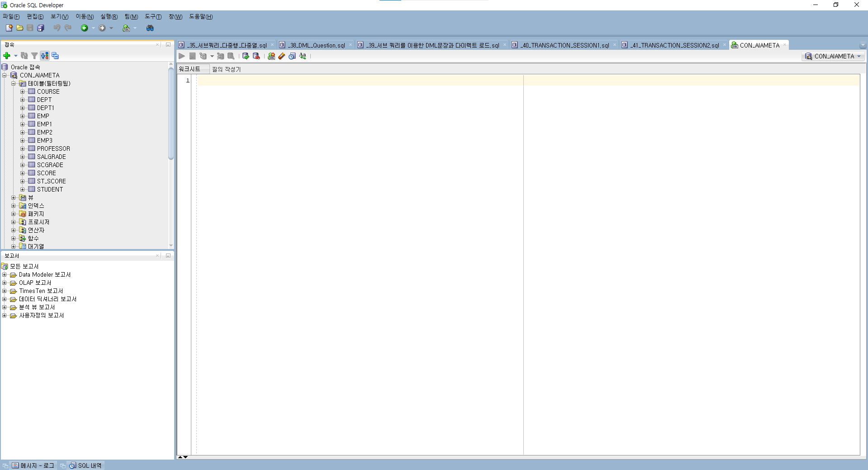This screenshot has height=470, width=868.
Task: Run statement with the play icon
Action: point(182,56)
